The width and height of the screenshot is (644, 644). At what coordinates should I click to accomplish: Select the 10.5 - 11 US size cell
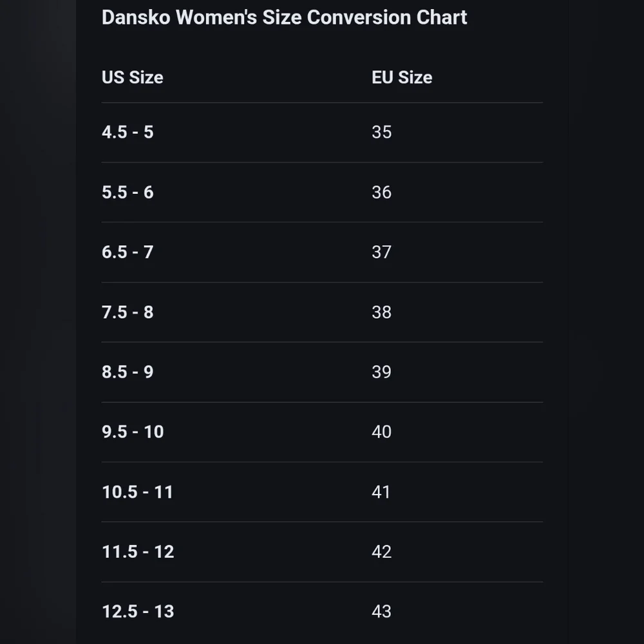[138, 492]
